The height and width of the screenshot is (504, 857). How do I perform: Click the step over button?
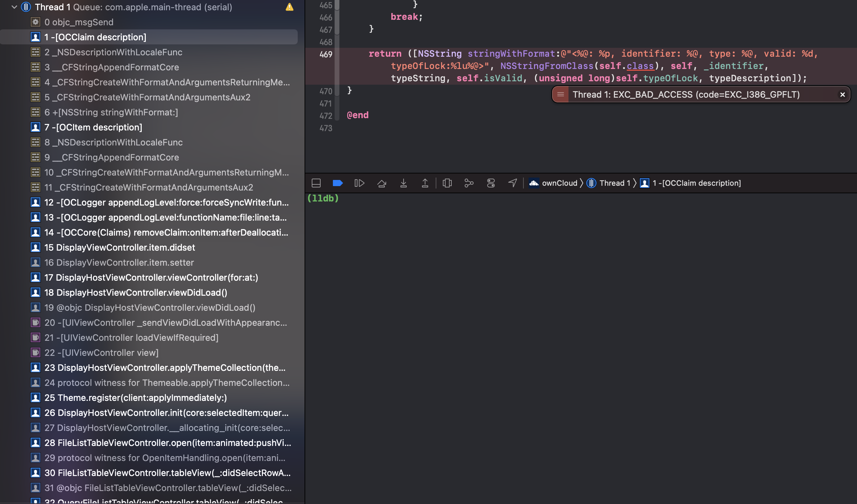pyautogui.click(x=382, y=183)
